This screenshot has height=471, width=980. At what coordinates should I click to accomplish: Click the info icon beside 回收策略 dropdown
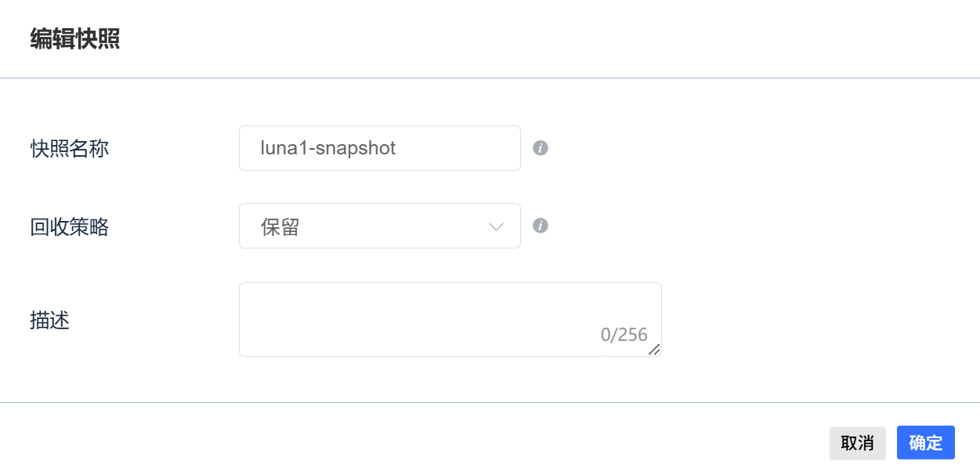click(x=541, y=226)
